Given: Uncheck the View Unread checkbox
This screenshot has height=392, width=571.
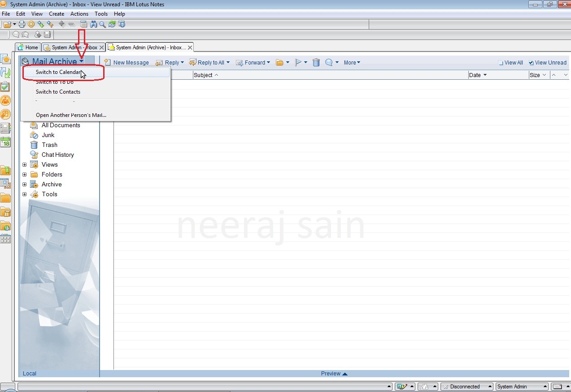Looking at the screenshot, I should [532, 63].
